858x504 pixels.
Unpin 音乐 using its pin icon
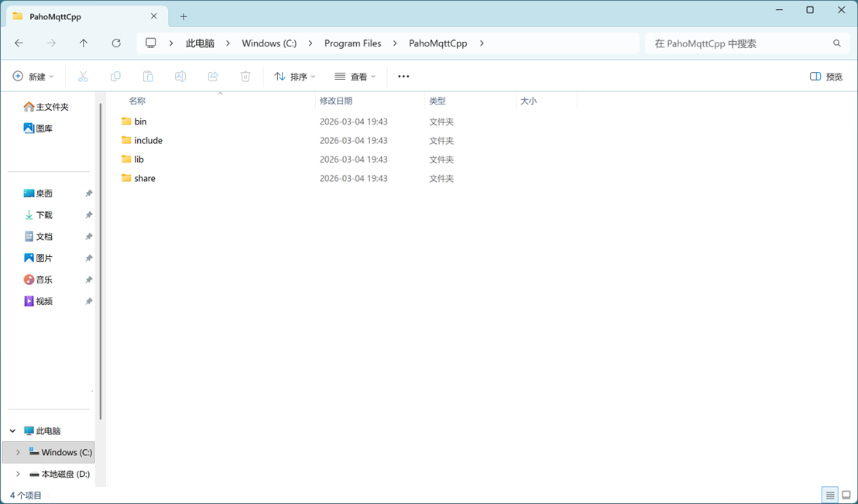click(88, 279)
